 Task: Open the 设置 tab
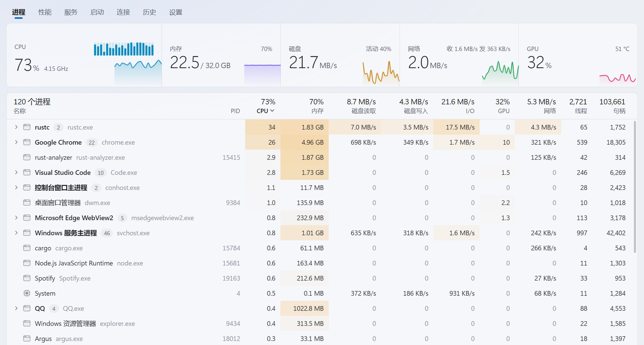click(175, 12)
